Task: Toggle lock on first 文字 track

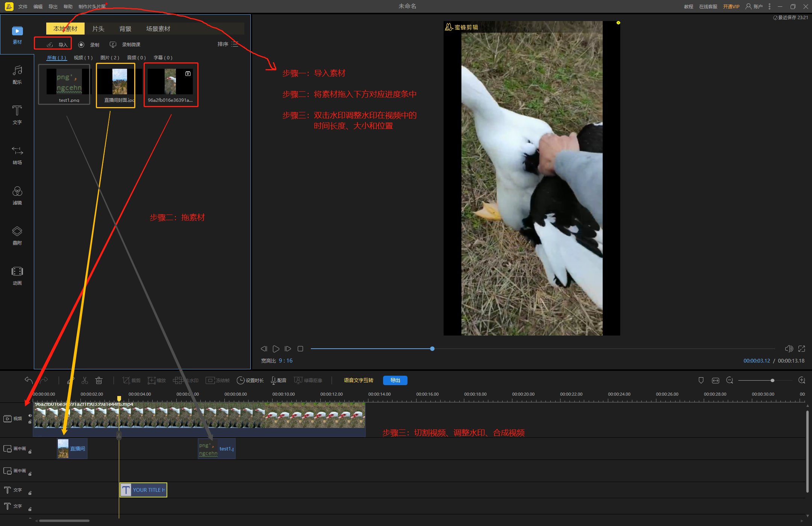Action: 30,493
